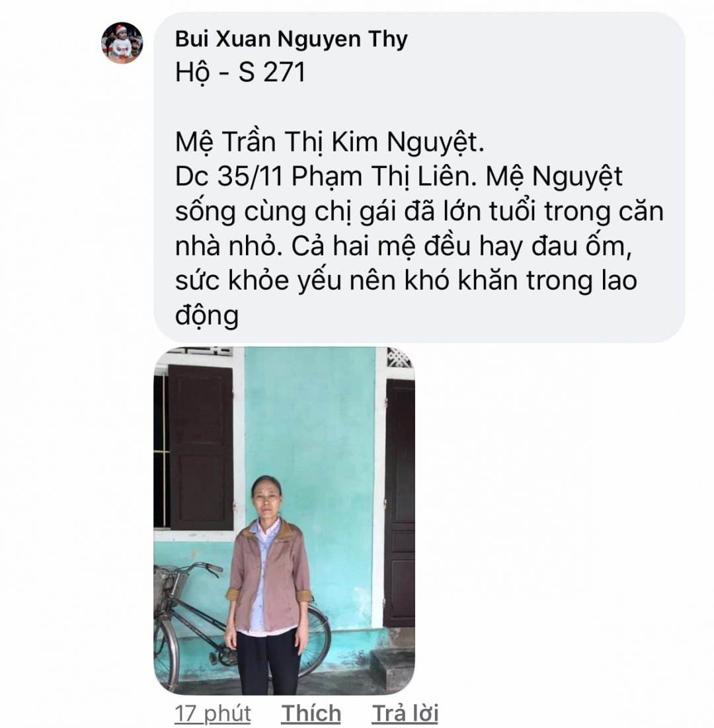Reply to the comment via Trả lời
714x728 pixels.
[x=405, y=713]
